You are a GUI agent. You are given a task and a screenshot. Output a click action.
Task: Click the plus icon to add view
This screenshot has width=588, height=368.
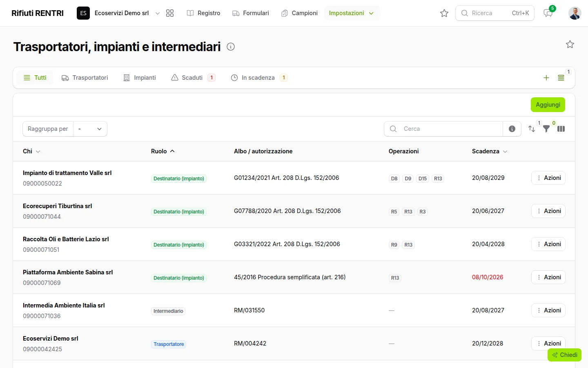point(546,78)
